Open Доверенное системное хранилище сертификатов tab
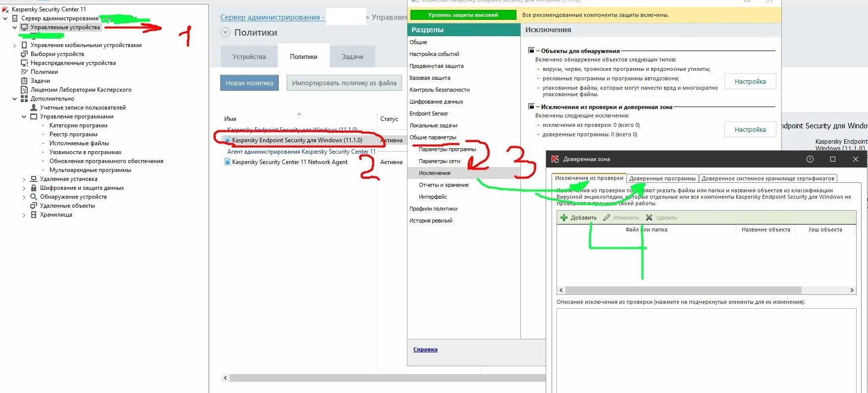The height and width of the screenshot is (393, 868). (x=768, y=178)
